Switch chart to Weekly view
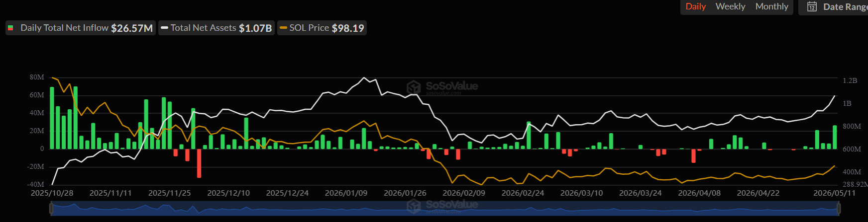This screenshot has height=222, width=868. pyautogui.click(x=730, y=6)
